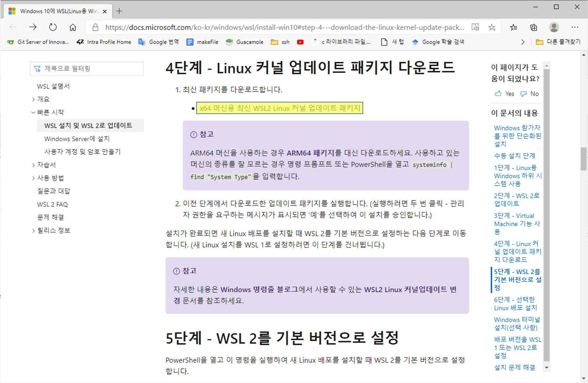Show more bookmarks overflow chevron
The image size is (588, 383).
[x=523, y=42]
